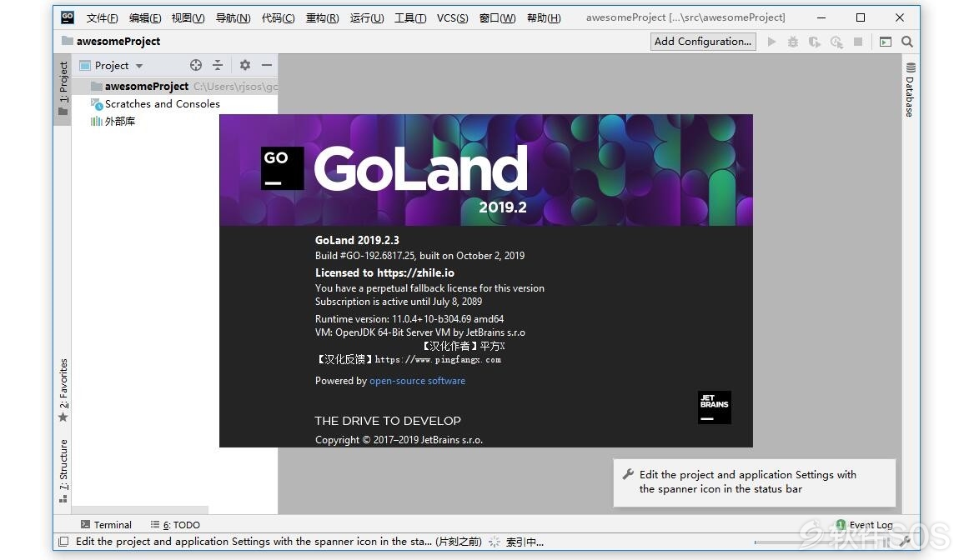Open the 6: TODO tool window tab

176,524
